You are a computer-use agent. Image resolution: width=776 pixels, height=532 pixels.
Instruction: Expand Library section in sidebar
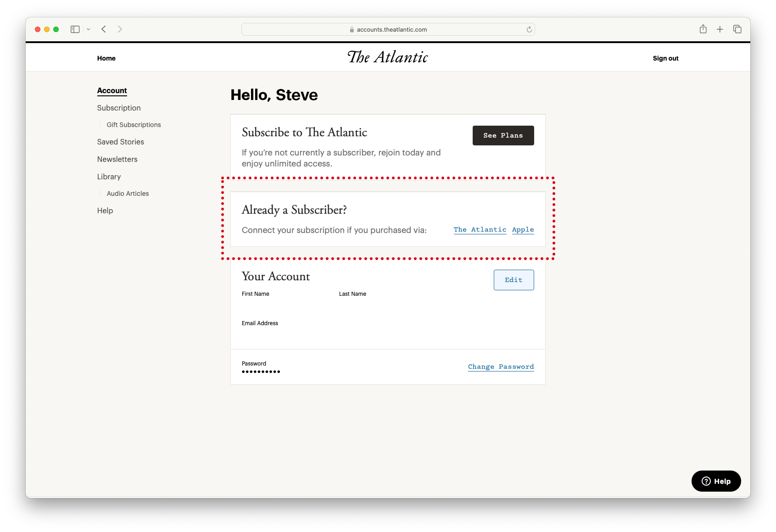(x=109, y=177)
